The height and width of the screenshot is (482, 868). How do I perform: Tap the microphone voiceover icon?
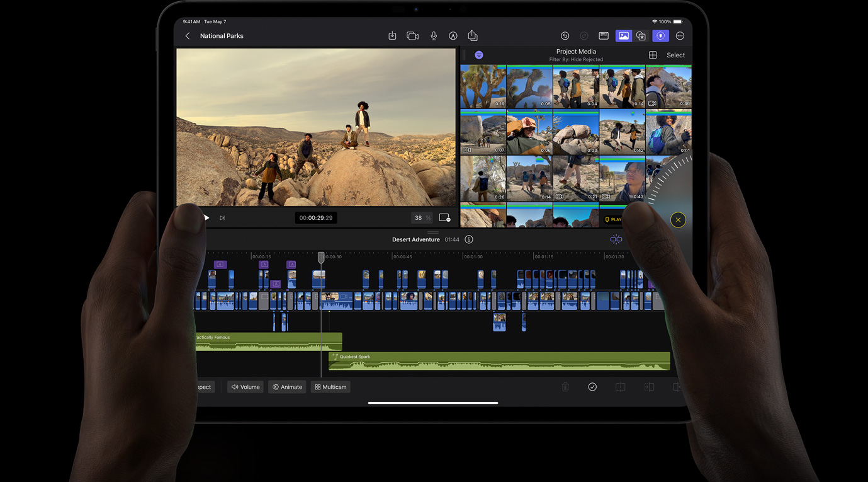coord(433,35)
